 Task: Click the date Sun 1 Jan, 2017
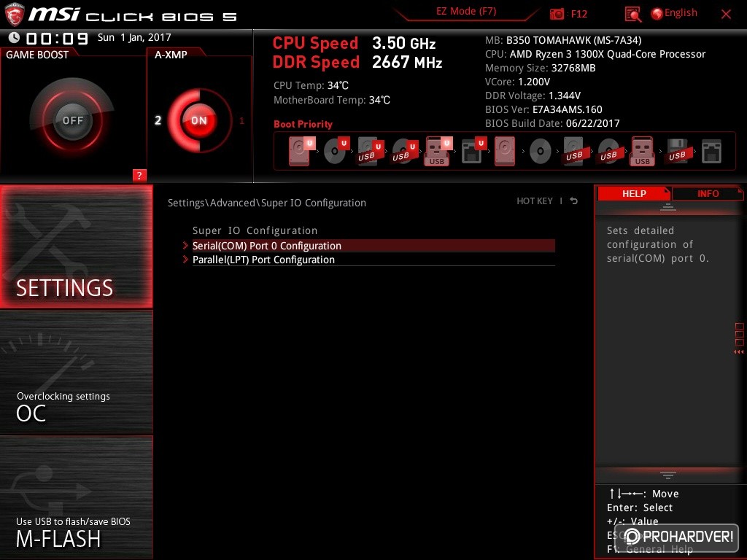[x=134, y=38]
